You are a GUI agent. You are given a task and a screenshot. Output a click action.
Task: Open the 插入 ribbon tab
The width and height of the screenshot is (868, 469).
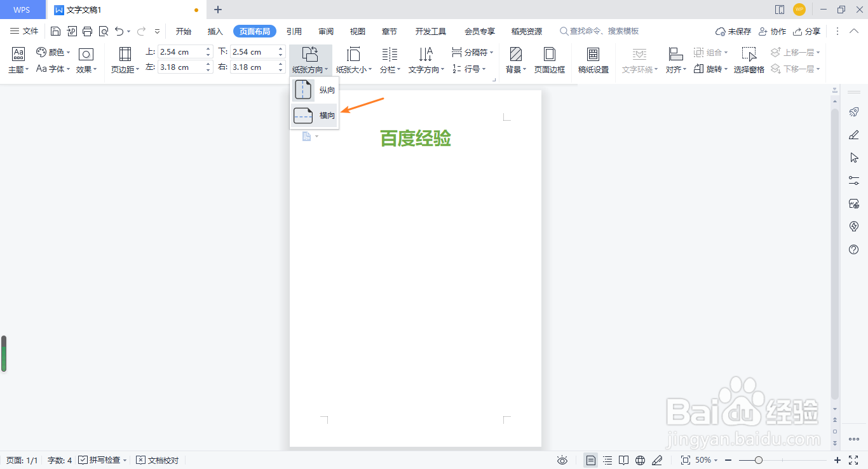click(x=215, y=31)
